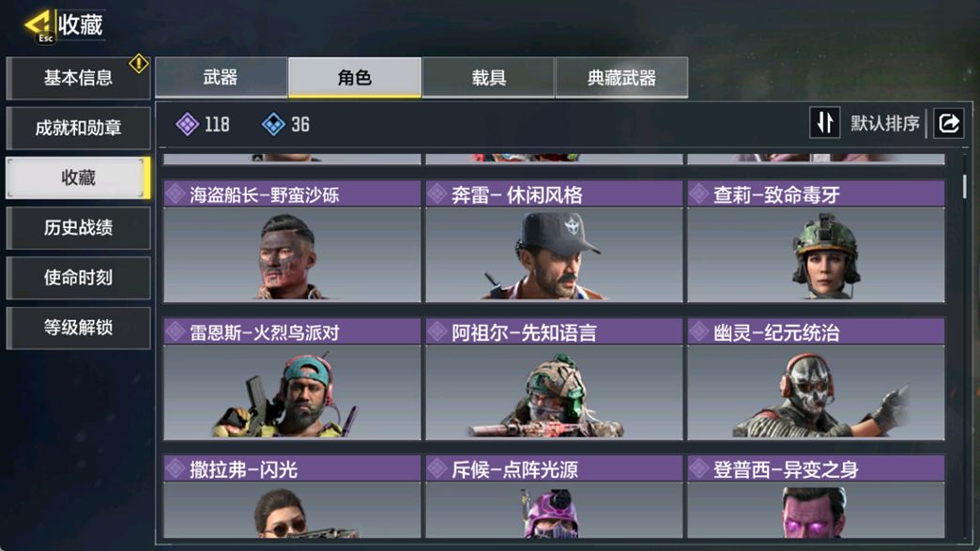
Task: Click the diamond icon on 幽灵-纪元统治 header
Action: 698,331
